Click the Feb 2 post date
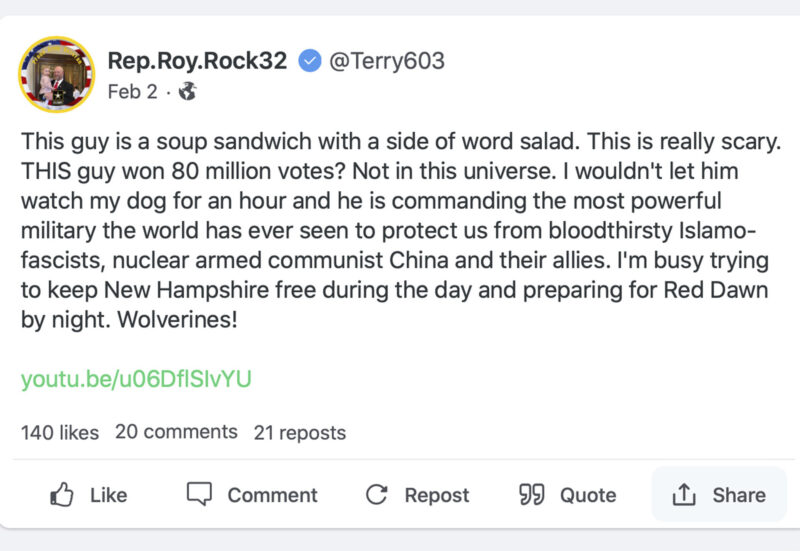 coord(132,92)
